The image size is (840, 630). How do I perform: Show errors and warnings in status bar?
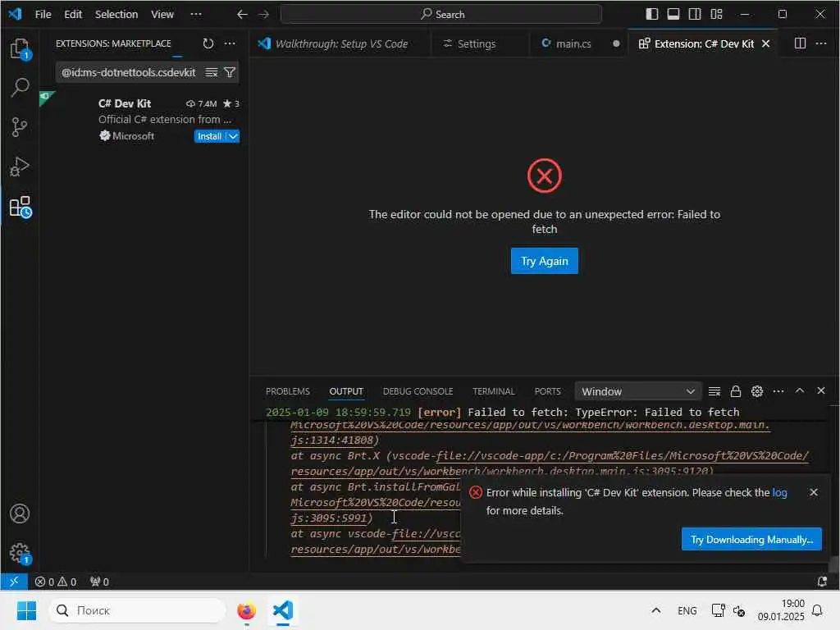coord(56,582)
